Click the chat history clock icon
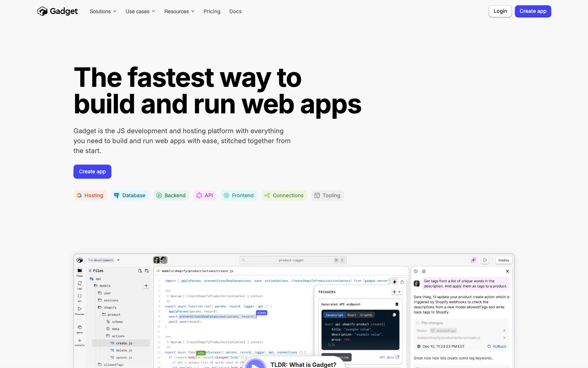The image size is (588, 368). click(416, 271)
